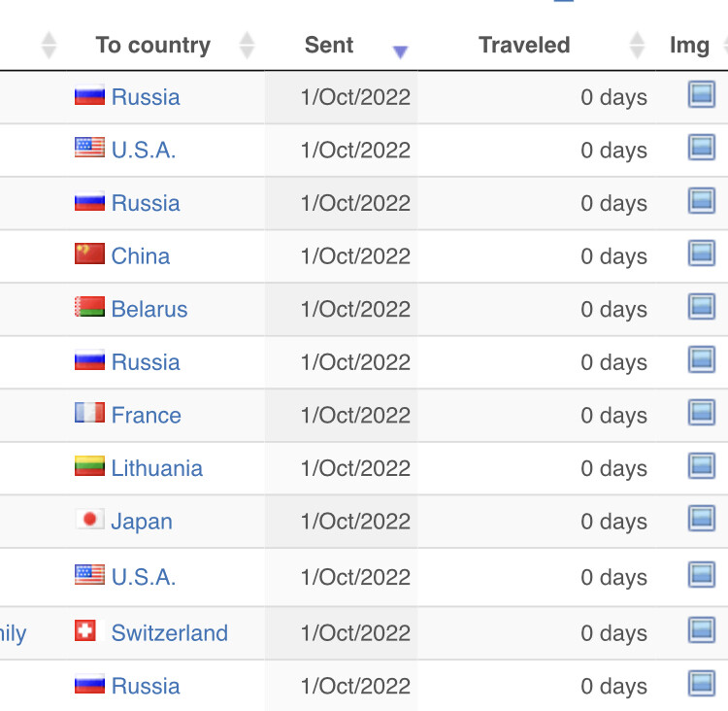
Task: Sort by Traveled column arrows
Action: coord(637,45)
